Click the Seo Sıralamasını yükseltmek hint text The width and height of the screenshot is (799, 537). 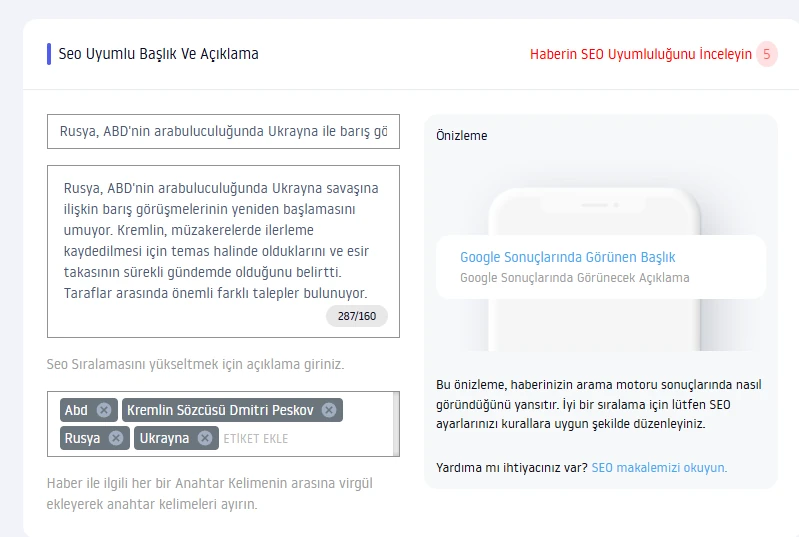196,365
